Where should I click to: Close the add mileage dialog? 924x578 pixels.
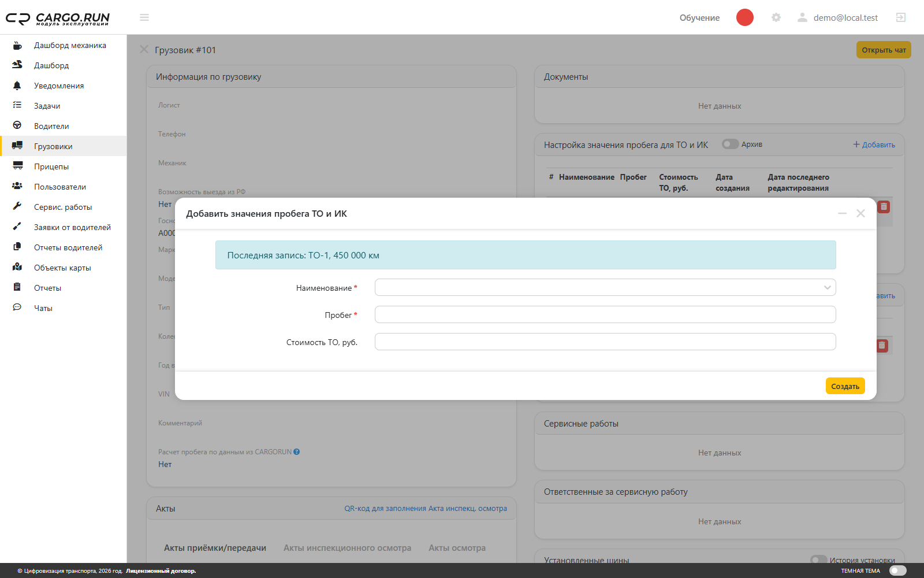coord(860,213)
